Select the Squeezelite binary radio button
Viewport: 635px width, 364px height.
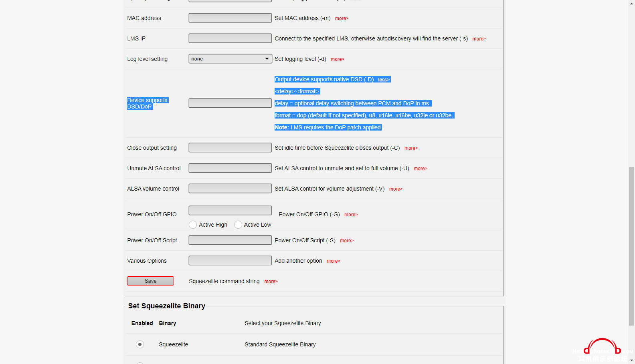point(140,344)
